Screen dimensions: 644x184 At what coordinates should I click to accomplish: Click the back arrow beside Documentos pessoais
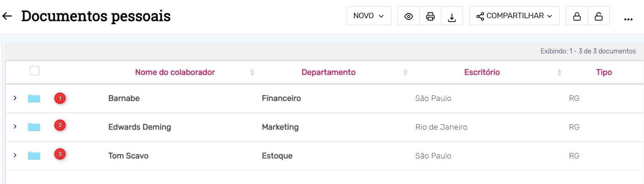[7, 16]
